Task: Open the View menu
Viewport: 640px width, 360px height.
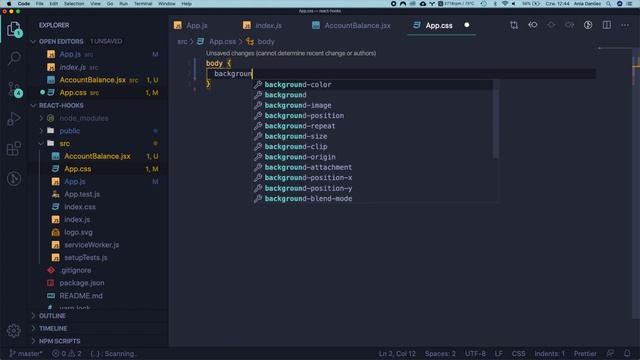Action: [95, 4]
